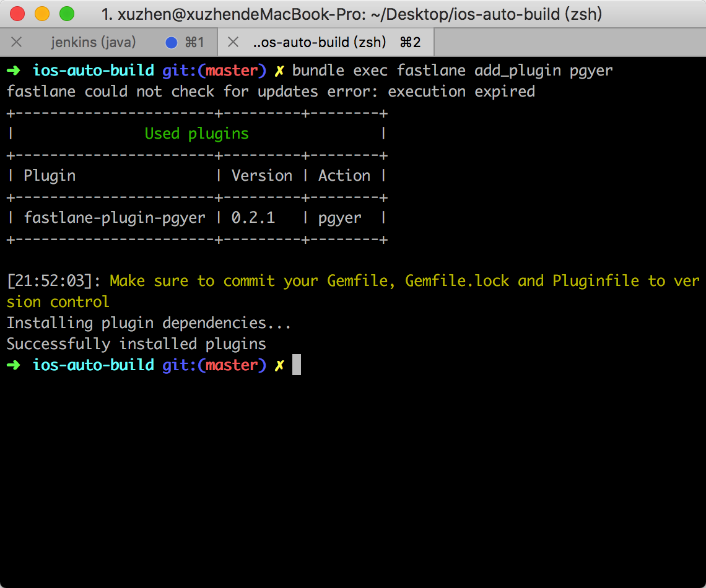Click the green 'Used plugins' heading
The height and width of the screenshot is (588, 706).
pos(197,134)
